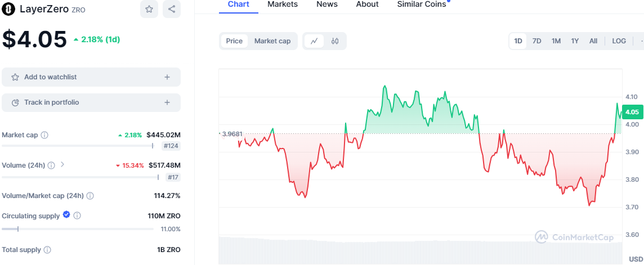The width and height of the screenshot is (644, 265).
Task: Click volume rank #17 badge
Action: tap(173, 177)
